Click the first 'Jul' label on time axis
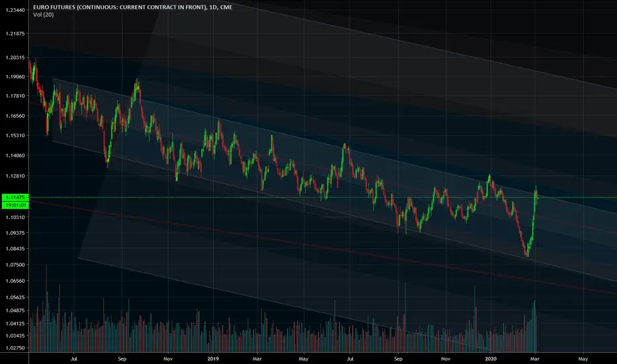617x364 pixels. [73, 359]
